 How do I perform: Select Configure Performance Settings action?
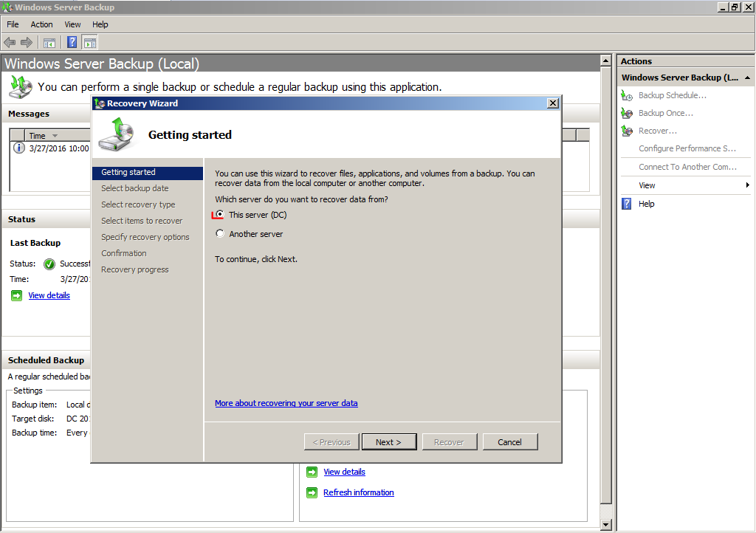click(687, 148)
